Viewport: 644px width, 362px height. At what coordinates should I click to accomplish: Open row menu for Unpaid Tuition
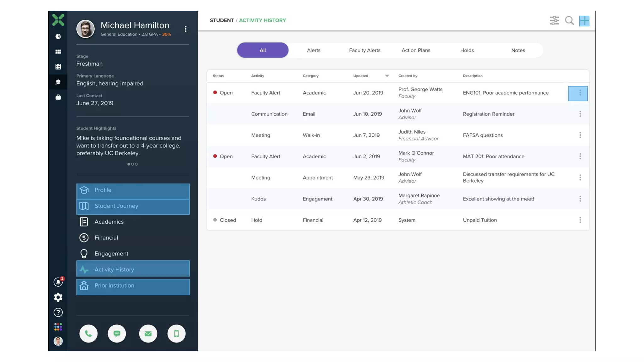pos(580,220)
